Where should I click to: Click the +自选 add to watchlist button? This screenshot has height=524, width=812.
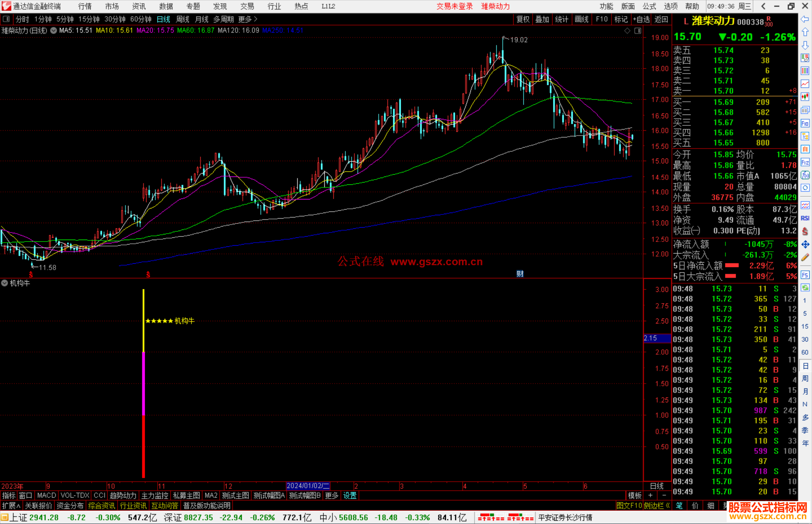[641, 19]
